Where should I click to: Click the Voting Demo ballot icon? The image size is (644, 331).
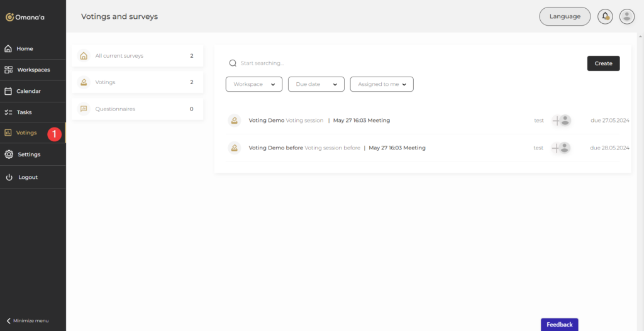pos(234,121)
